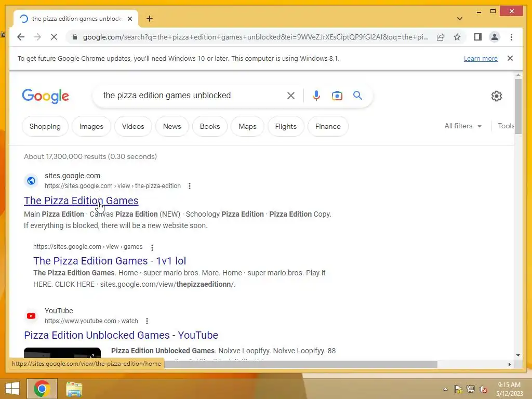Click the Chrome taskbar icon

pos(42,389)
